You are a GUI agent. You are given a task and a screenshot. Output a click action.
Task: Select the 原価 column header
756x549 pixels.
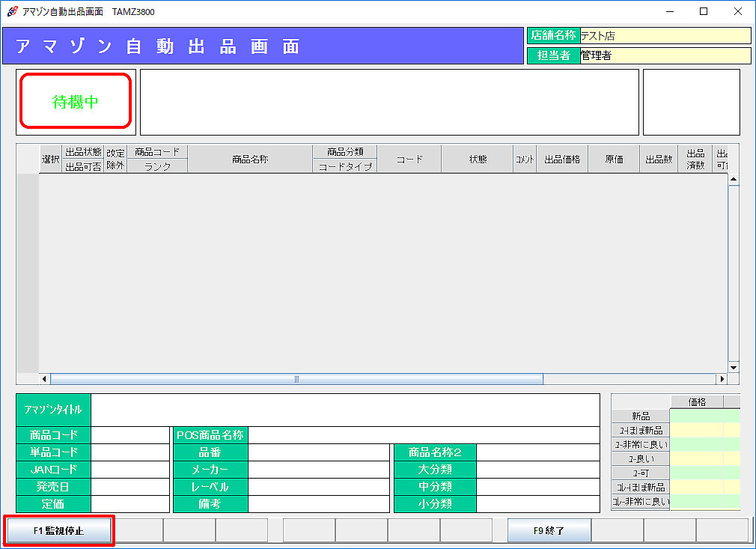(x=614, y=160)
